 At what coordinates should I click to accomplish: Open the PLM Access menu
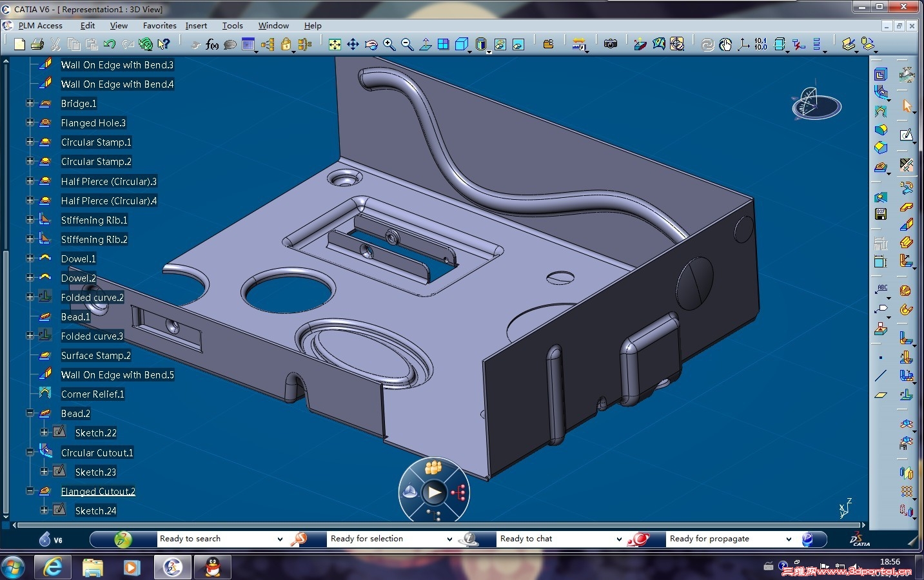pyautogui.click(x=40, y=26)
